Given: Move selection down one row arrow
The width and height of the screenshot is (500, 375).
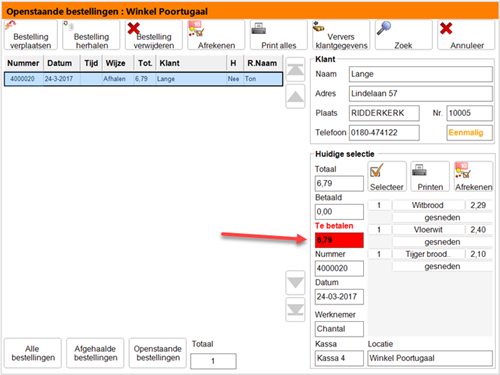Looking at the screenshot, I should pos(295,283).
